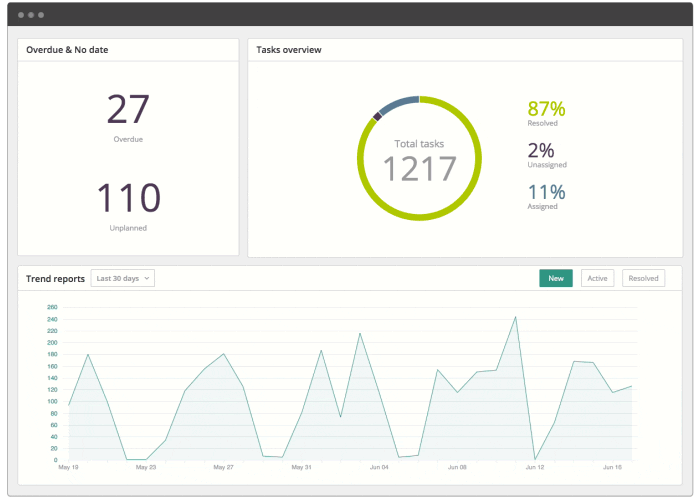Click the Overdue & No date panel header

pos(66,49)
